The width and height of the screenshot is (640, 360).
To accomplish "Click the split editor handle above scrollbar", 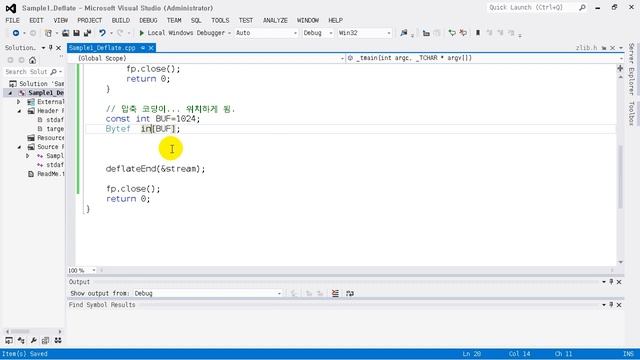I will [620, 68].
